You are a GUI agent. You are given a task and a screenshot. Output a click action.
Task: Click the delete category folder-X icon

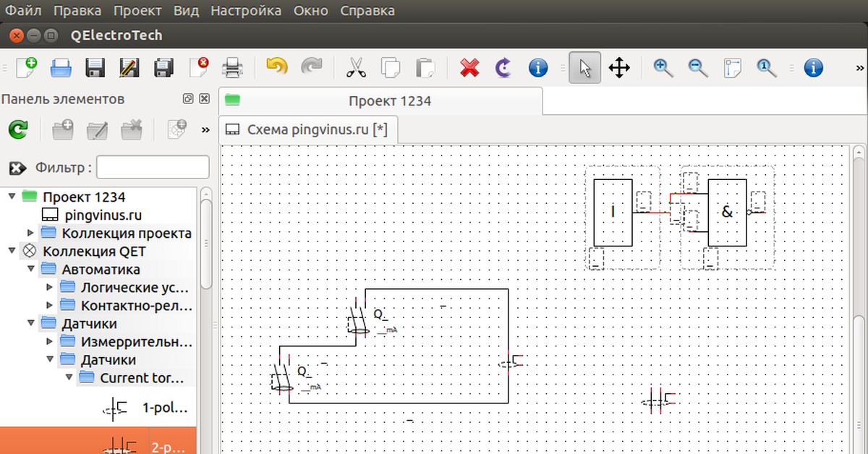point(132,129)
